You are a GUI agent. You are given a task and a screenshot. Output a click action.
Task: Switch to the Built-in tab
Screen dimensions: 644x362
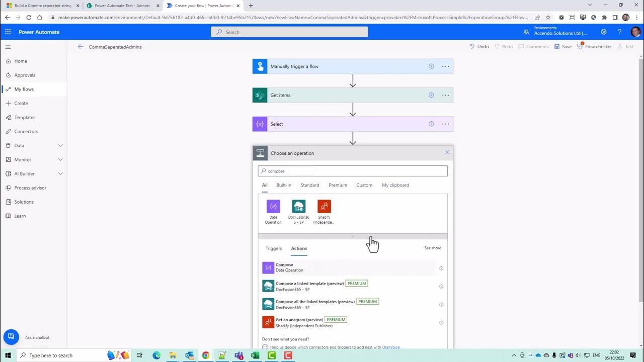(x=284, y=185)
